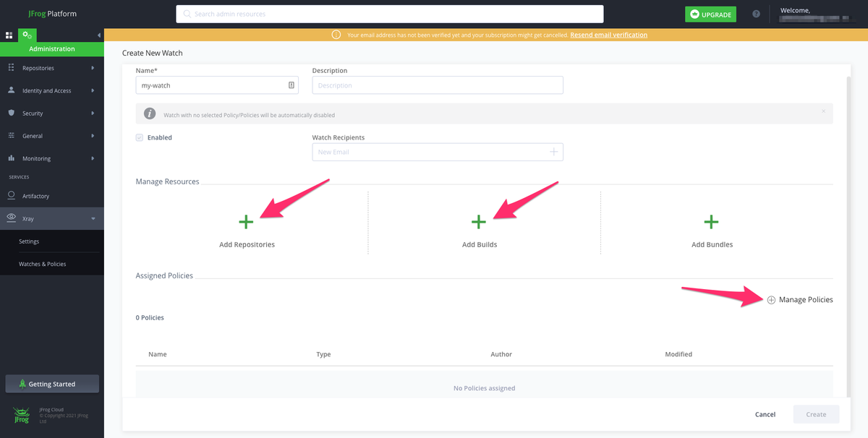Open Watches & Policies menu item

(43, 264)
